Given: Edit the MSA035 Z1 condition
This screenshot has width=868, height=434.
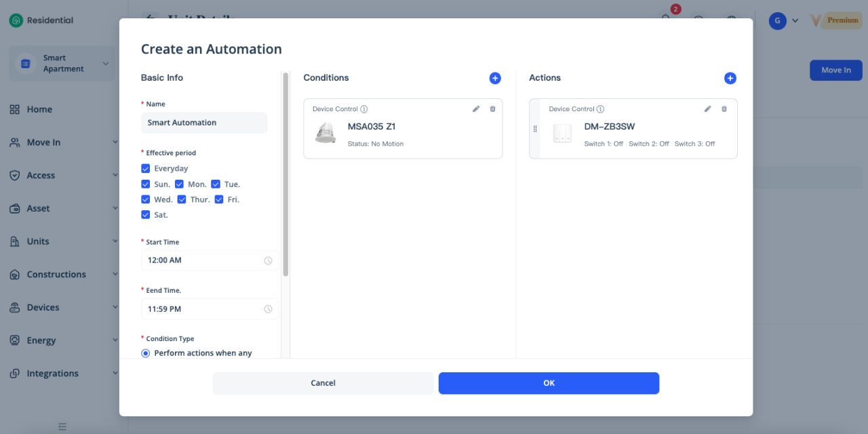Looking at the screenshot, I should coord(476,109).
